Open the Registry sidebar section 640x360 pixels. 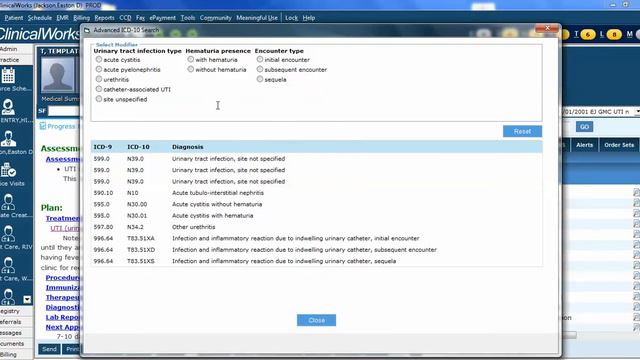tap(16, 311)
